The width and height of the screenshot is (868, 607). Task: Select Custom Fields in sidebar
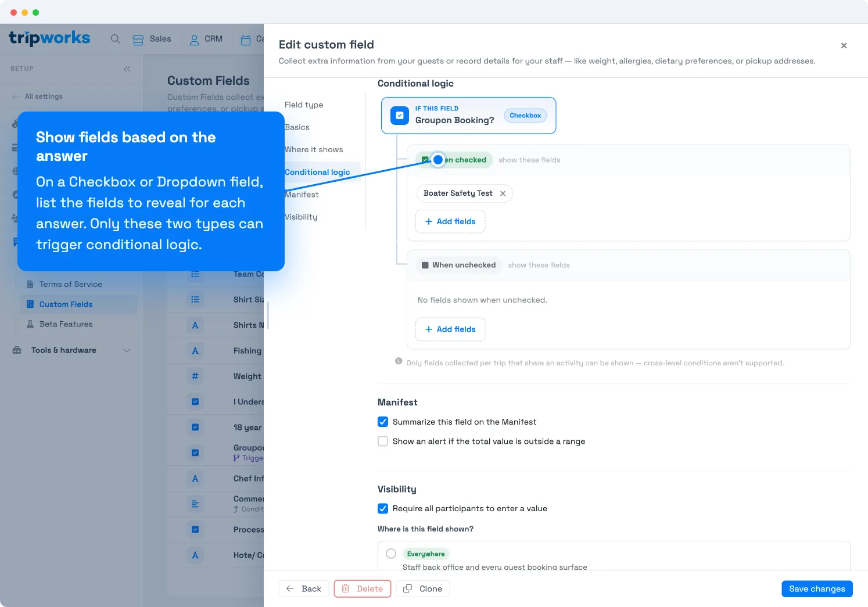[79, 304]
